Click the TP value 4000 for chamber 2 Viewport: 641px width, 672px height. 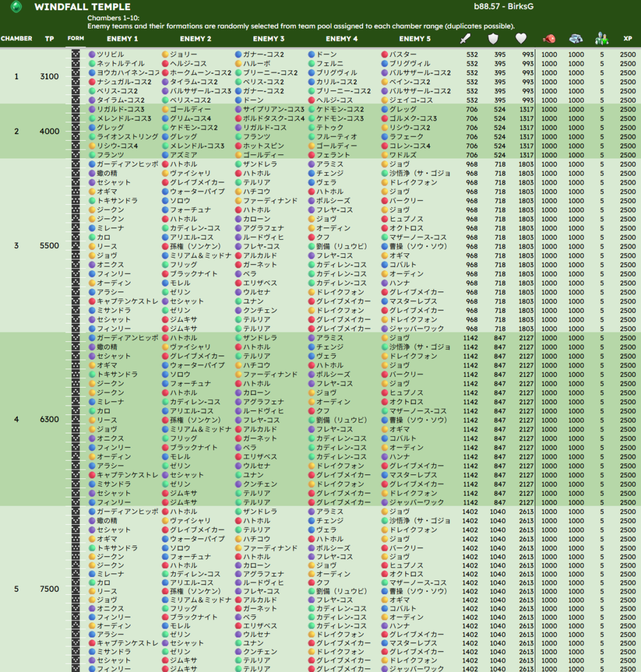click(49, 132)
